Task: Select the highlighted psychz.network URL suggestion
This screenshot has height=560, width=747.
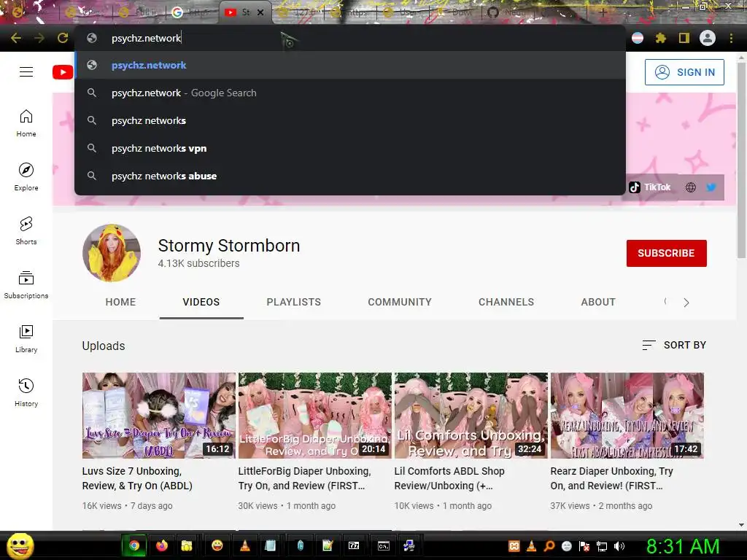Action: click(350, 65)
